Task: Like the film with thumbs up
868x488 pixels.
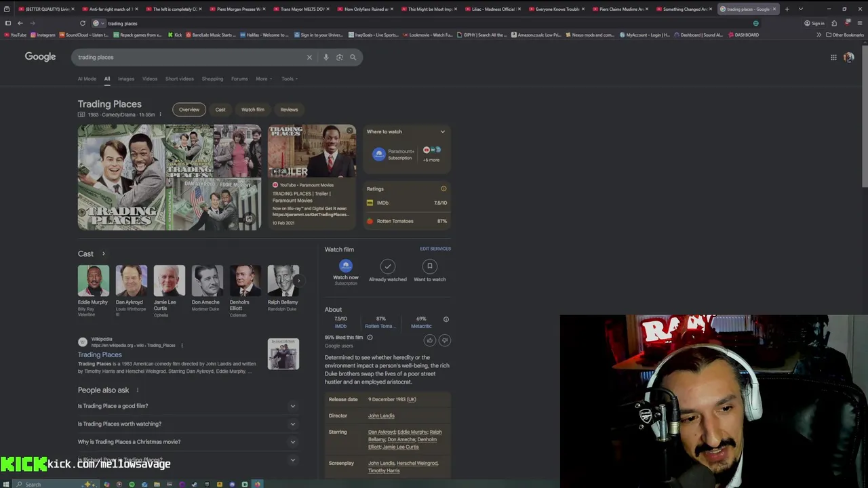Action: [x=430, y=340]
